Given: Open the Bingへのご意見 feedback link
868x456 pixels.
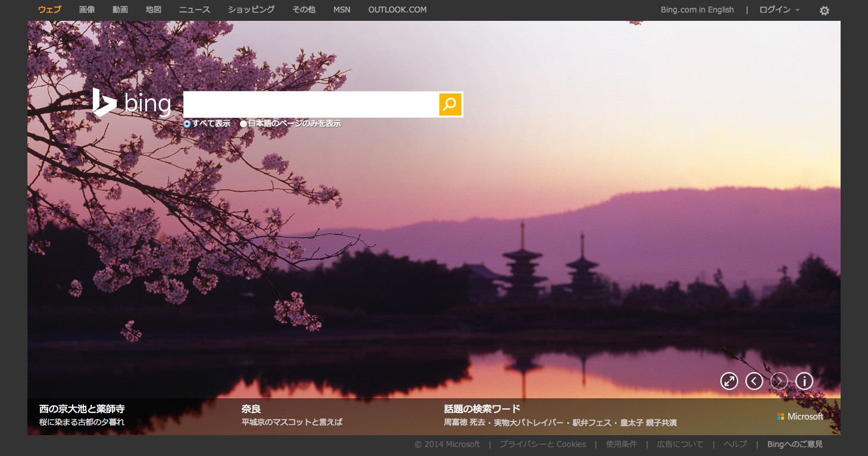Looking at the screenshot, I should 795,444.
